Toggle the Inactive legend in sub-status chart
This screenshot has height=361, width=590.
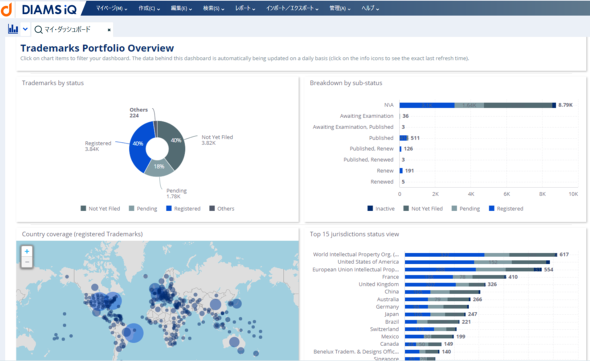(381, 209)
